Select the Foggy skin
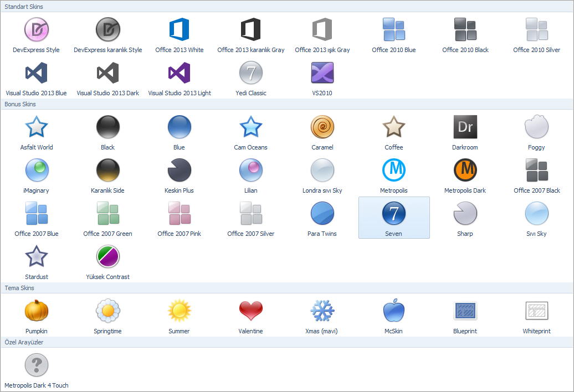574x392 pixels. 537,132
